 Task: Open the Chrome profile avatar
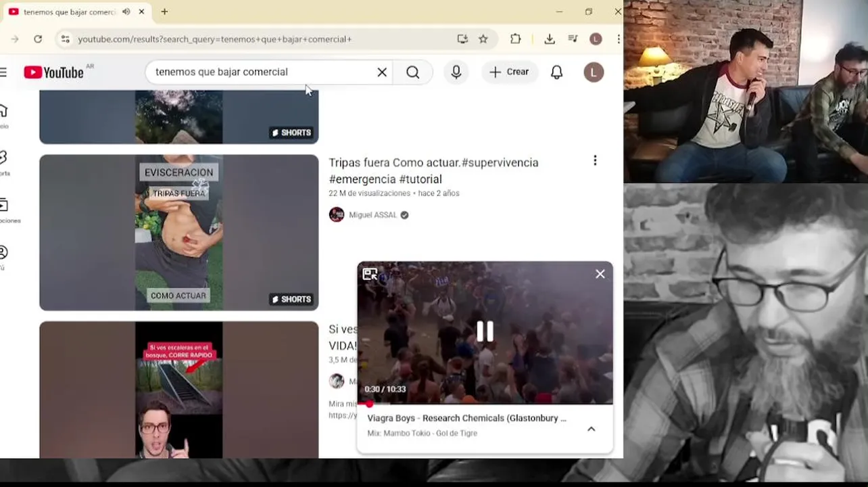pos(596,39)
